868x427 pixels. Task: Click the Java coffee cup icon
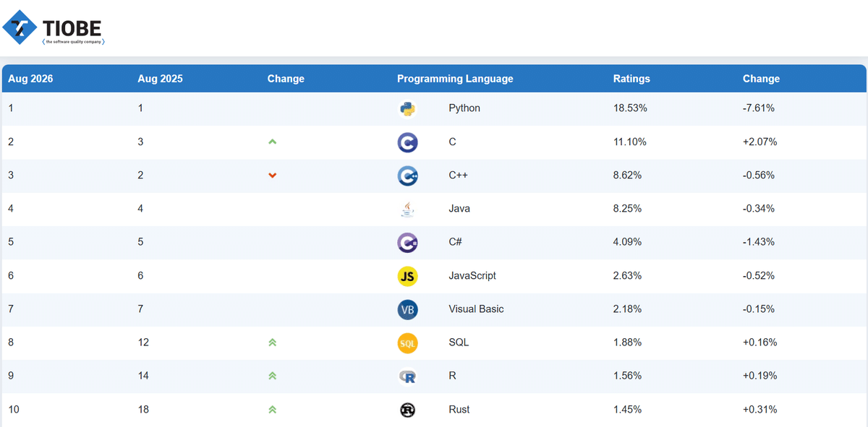pyautogui.click(x=408, y=209)
